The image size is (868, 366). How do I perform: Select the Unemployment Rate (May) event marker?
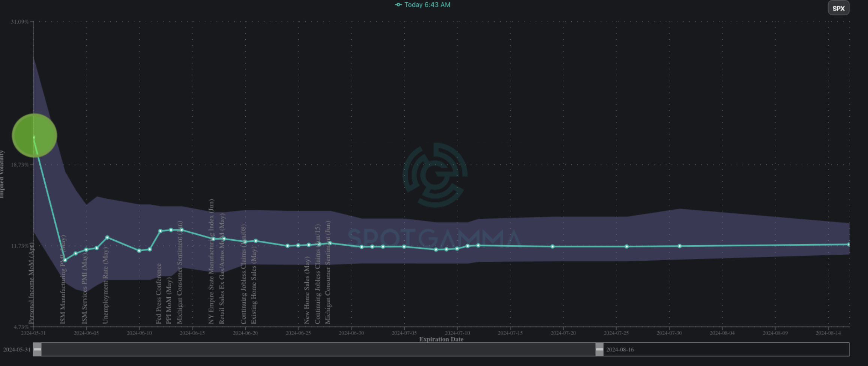(x=105, y=285)
